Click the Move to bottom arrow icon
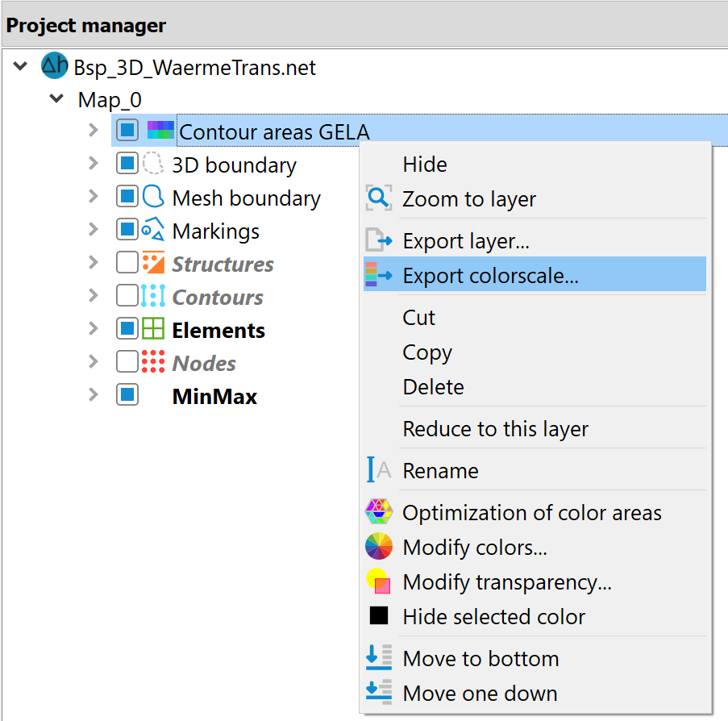Screen dimensions: 728x721 coord(378,657)
